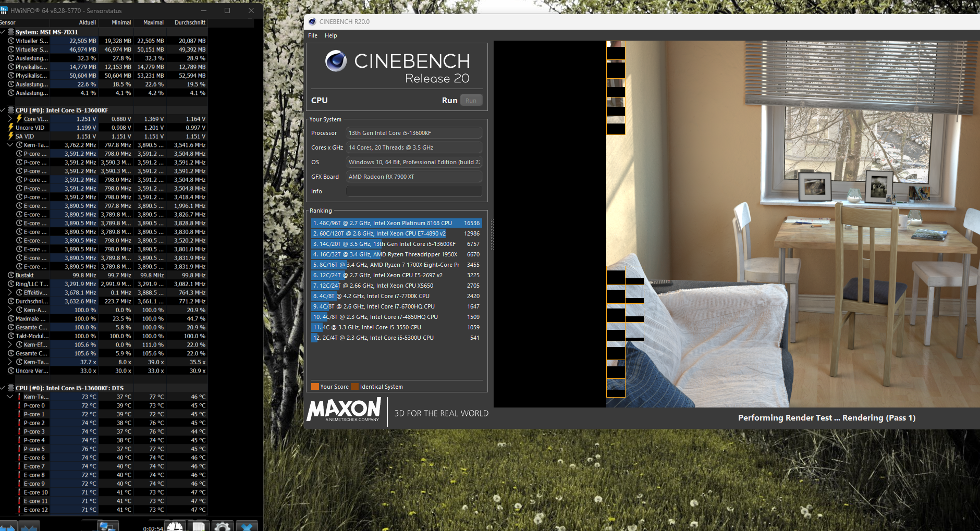Click the collapse-columns arrows icon in HWiNFO toolbar
The width and height of the screenshot is (980, 531).
point(29,527)
